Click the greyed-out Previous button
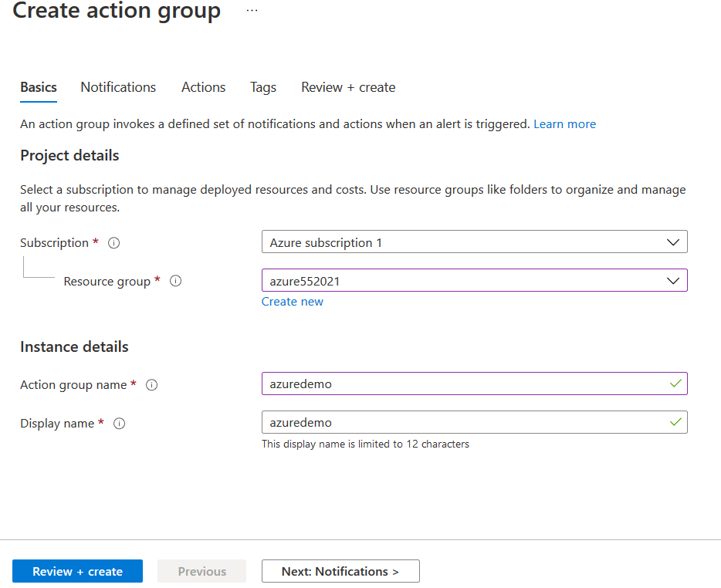This screenshot has height=588, width=721. click(202, 571)
